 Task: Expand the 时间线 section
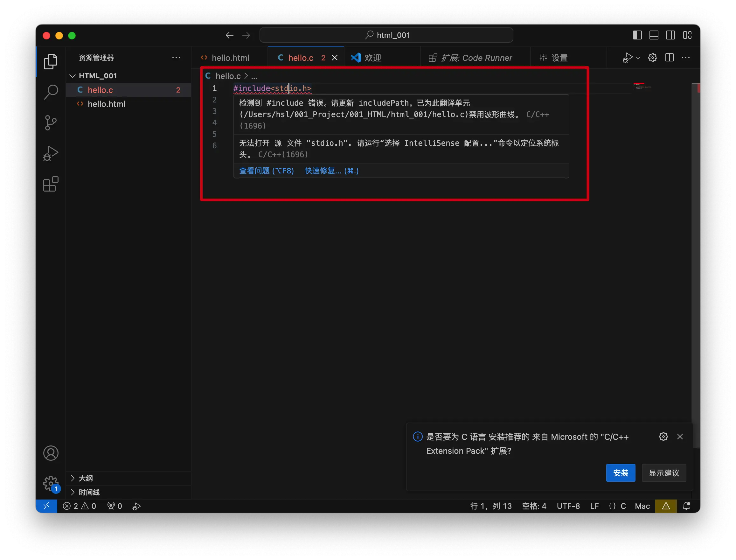click(x=128, y=492)
